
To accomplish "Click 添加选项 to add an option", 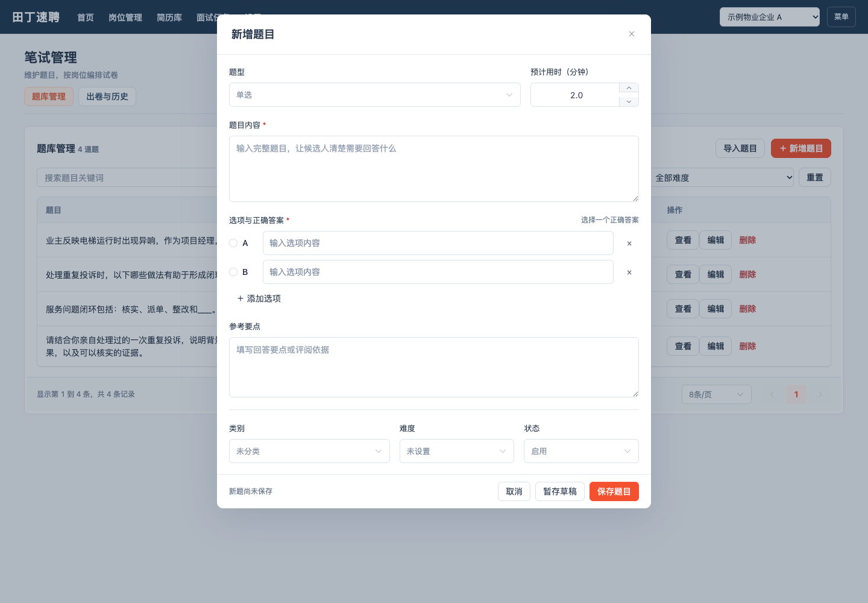I will tap(259, 298).
